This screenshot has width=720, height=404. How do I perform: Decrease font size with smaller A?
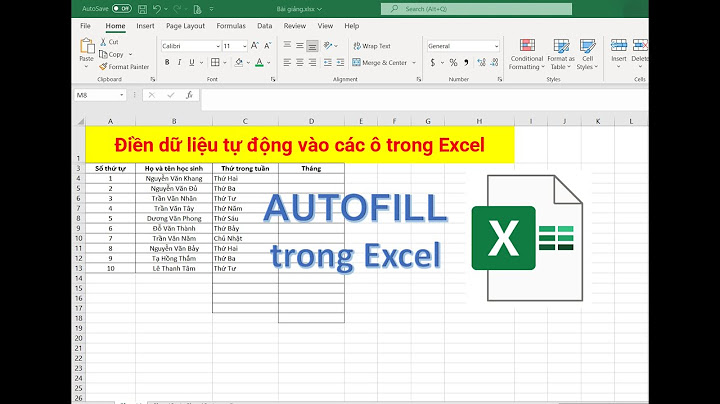[x=268, y=45]
